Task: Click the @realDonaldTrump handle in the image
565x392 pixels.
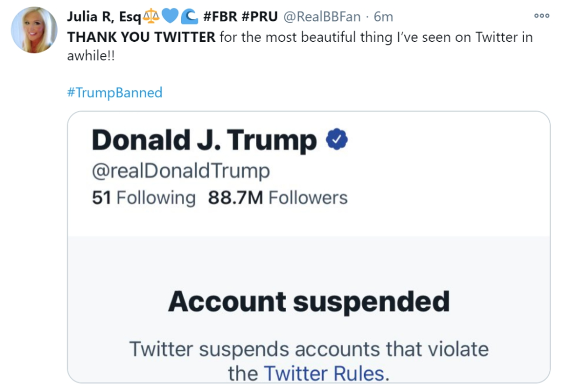Action: click(x=181, y=171)
